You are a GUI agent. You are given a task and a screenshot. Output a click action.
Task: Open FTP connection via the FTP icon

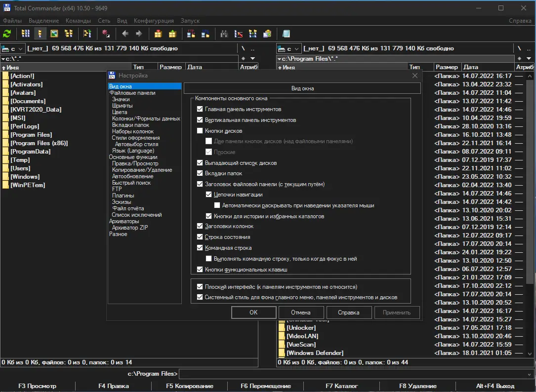(191, 34)
